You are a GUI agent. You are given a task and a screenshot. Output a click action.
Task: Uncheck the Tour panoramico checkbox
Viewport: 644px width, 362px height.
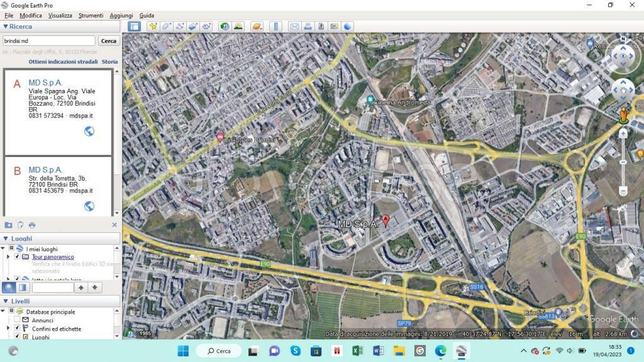[17, 256]
